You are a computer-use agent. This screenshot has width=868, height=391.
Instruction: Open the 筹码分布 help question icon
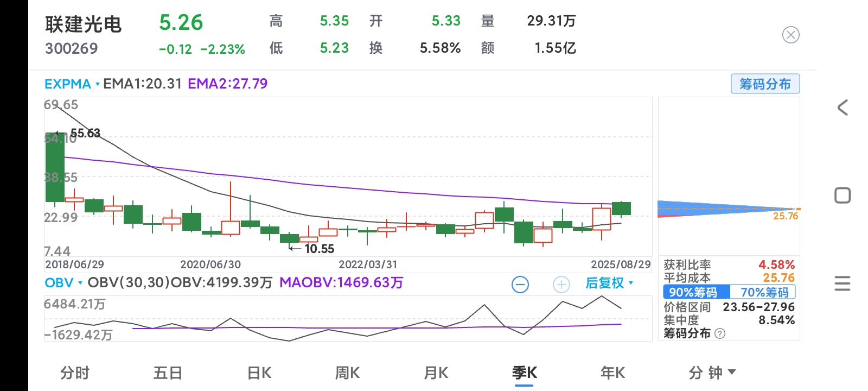click(x=720, y=333)
